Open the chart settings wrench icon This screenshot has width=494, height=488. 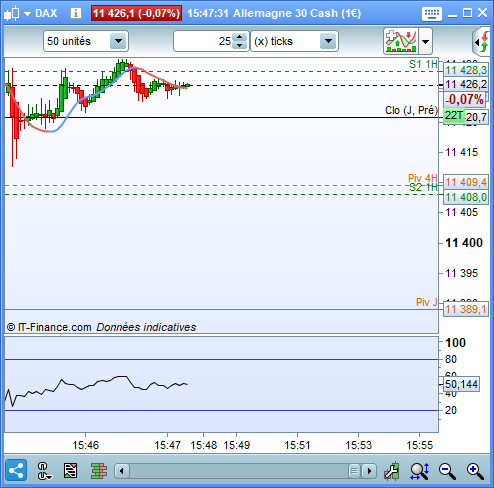(x=392, y=471)
